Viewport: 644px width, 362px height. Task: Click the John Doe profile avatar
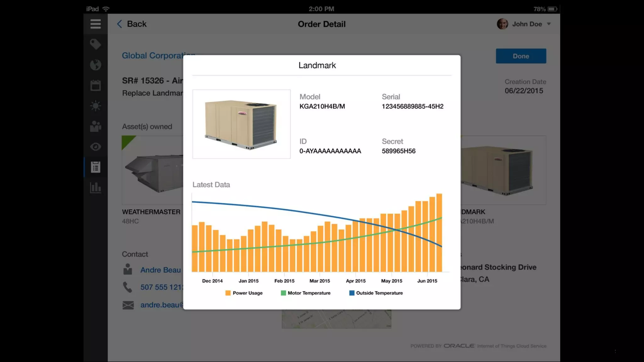[x=502, y=24]
